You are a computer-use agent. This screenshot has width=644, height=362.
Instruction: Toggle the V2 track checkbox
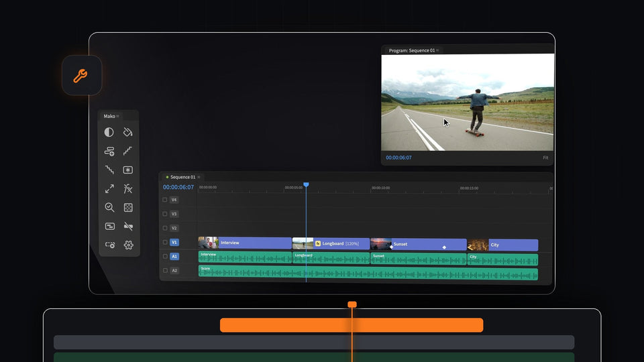165,228
